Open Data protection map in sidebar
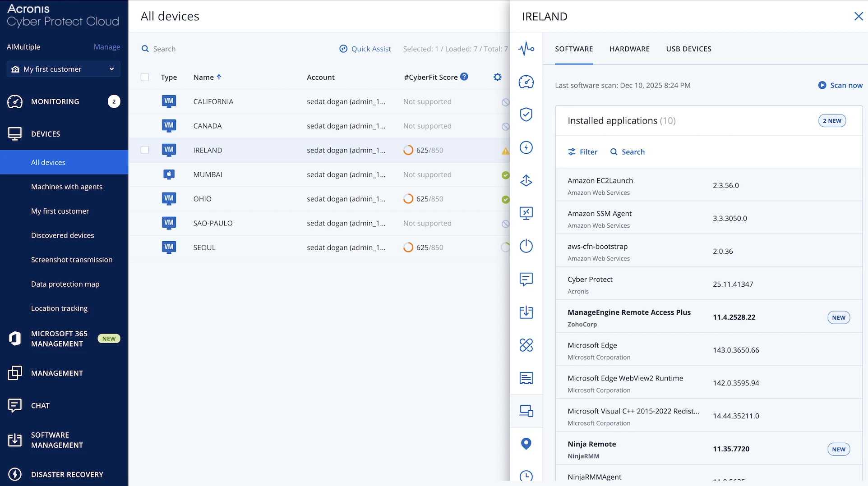The width and height of the screenshot is (868, 486). point(65,284)
